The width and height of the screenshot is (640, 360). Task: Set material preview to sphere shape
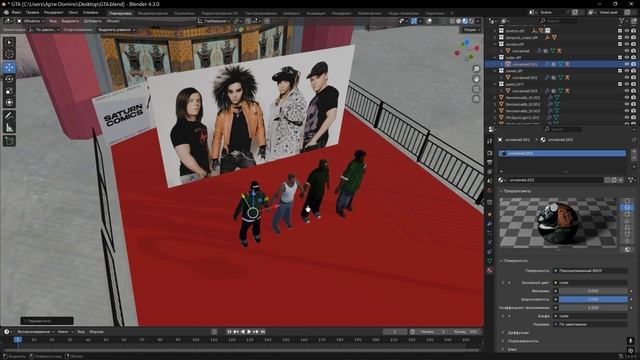click(x=628, y=207)
